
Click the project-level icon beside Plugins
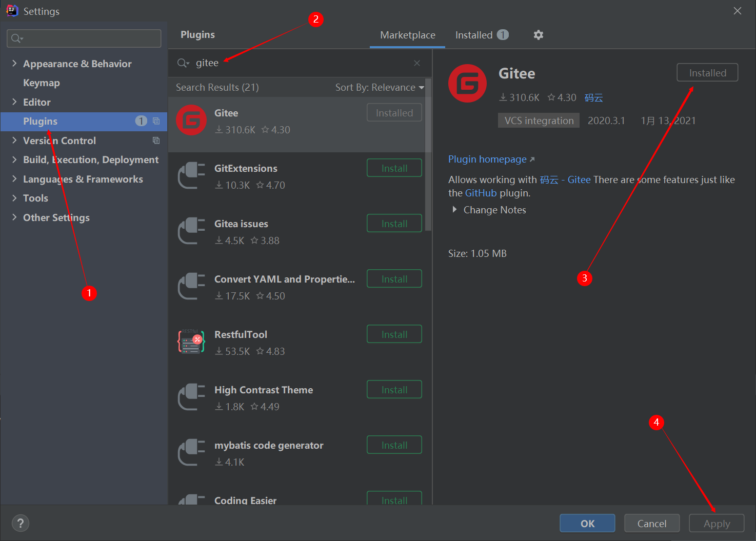[x=156, y=121]
